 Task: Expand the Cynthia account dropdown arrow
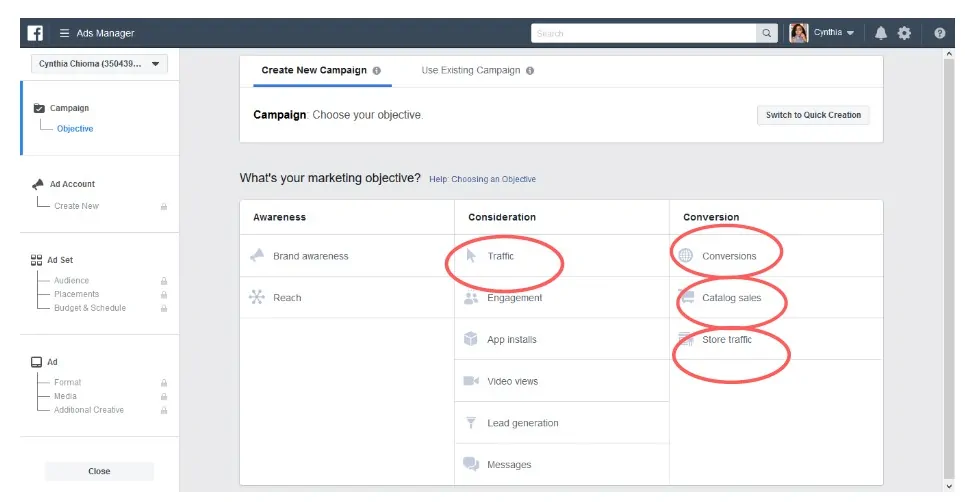click(x=851, y=33)
